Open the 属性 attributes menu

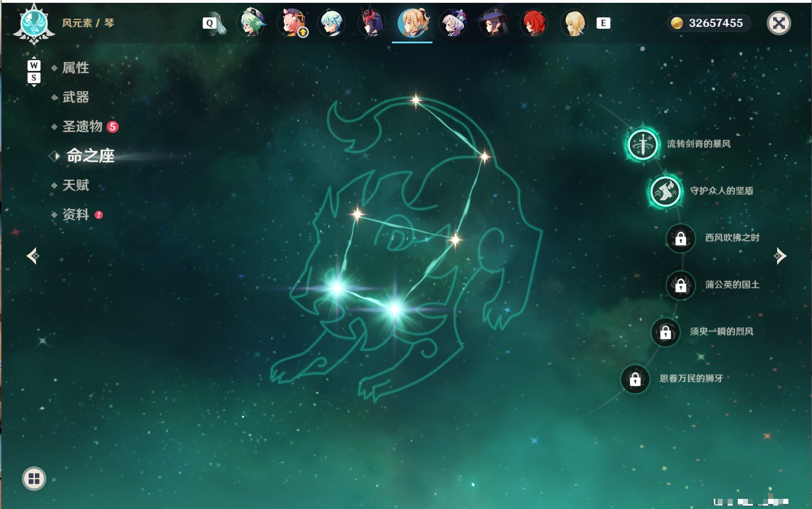[x=75, y=68]
